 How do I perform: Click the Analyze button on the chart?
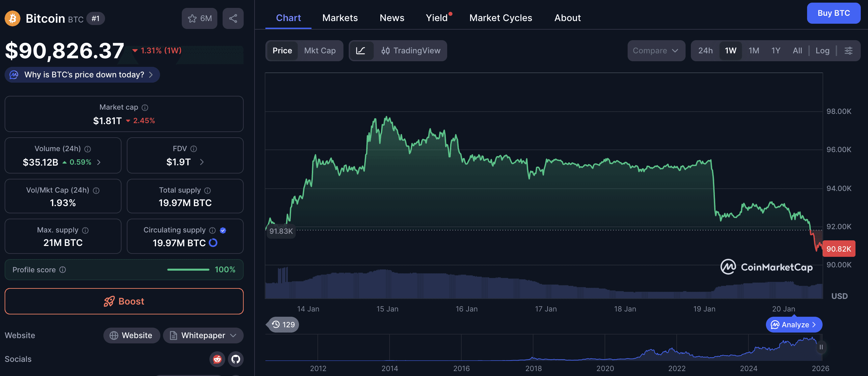click(x=794, y=324)
